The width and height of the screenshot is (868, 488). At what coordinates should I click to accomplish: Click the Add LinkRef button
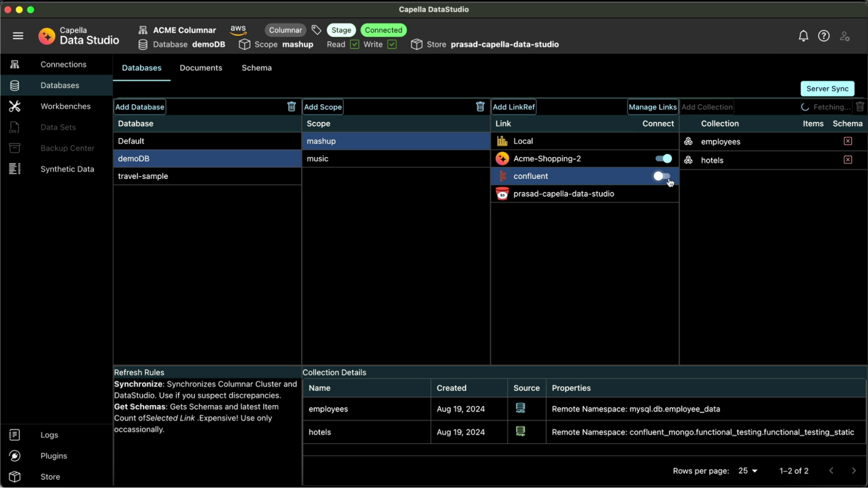[x=514, y=107]
